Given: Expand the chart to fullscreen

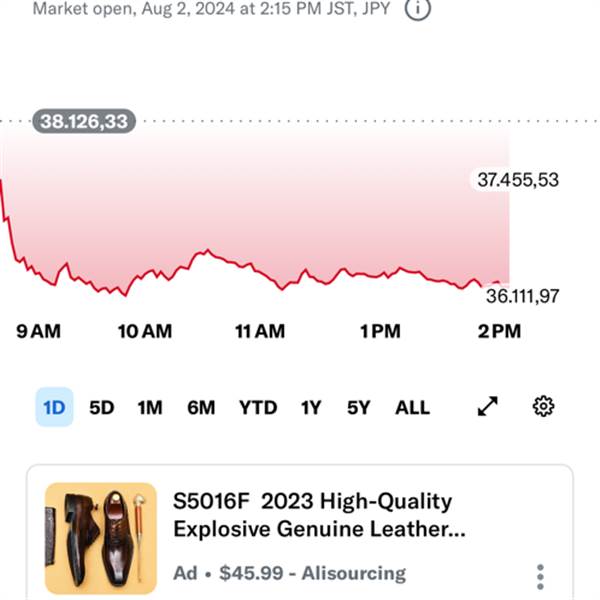Looking at the screenshot, I should [x=487, y=407].
